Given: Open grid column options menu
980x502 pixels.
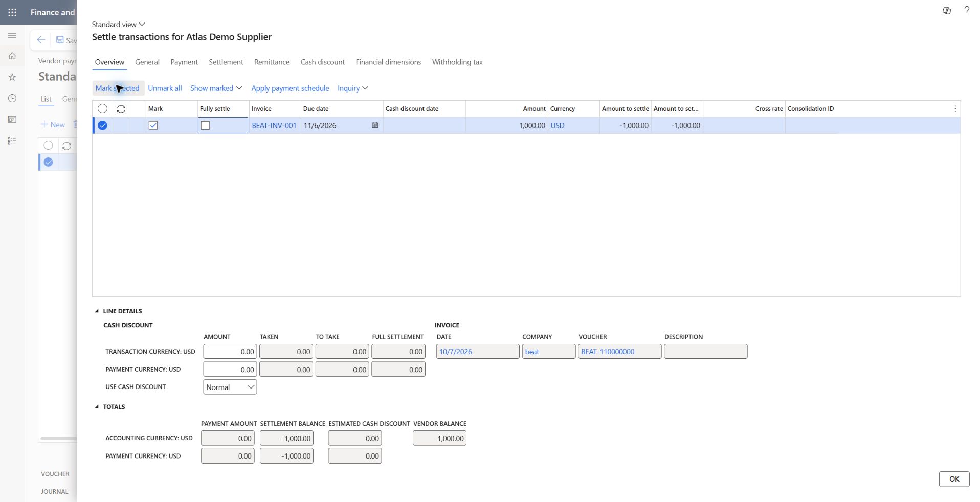Looking at the screenshot, I should (955, 109).
